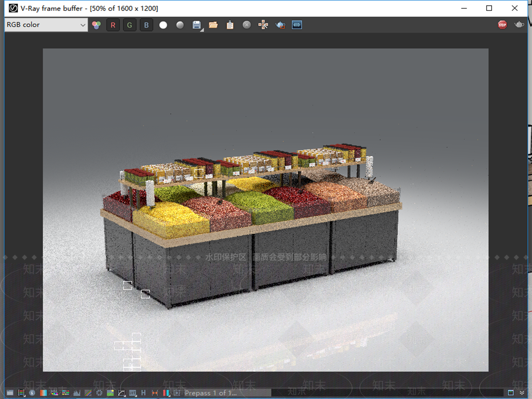Image resolution: width=532 pixels, height=399 pixels.
Task: Stop the rendering with STOP button
Action: (502, 25)
